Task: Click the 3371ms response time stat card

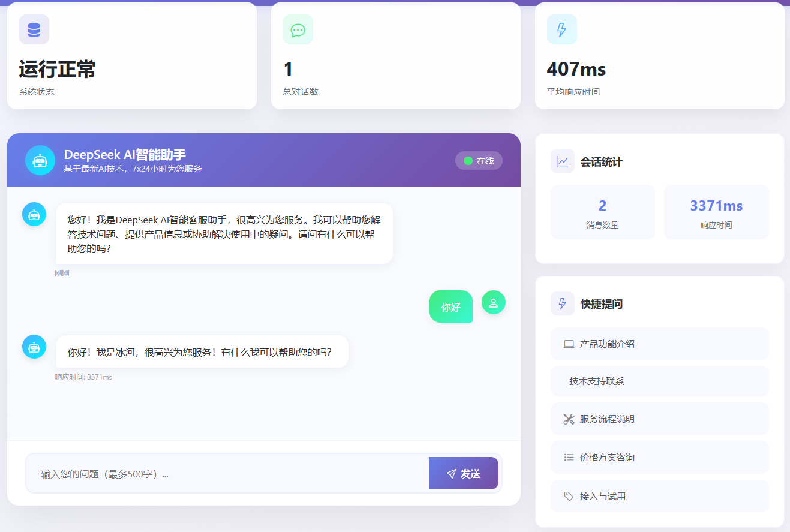Action: point(716,212)
